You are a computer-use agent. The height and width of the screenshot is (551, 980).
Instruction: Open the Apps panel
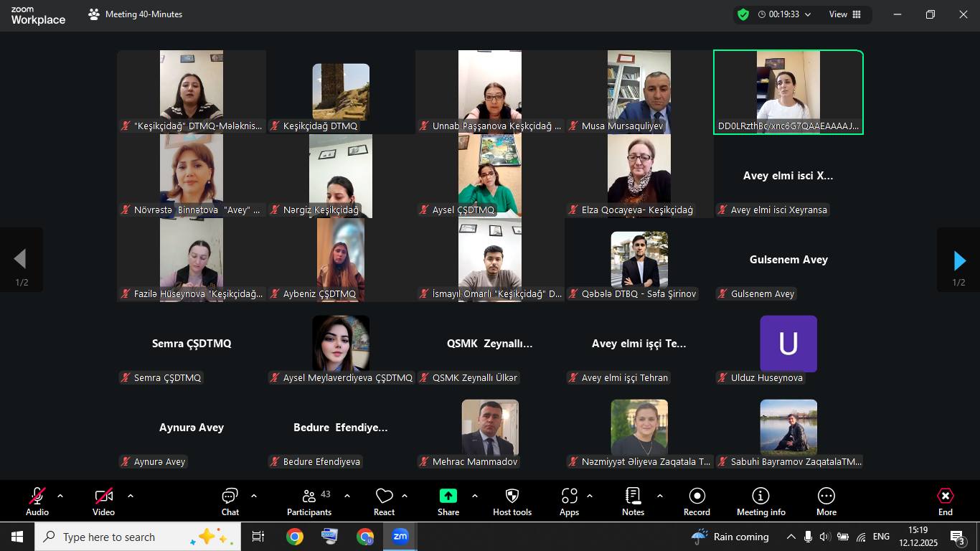click(569, 501)
